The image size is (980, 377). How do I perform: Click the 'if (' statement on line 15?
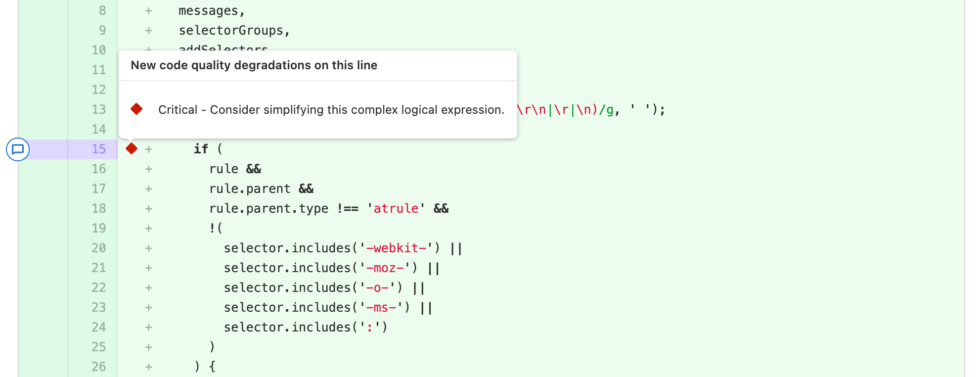click(207, 148)
